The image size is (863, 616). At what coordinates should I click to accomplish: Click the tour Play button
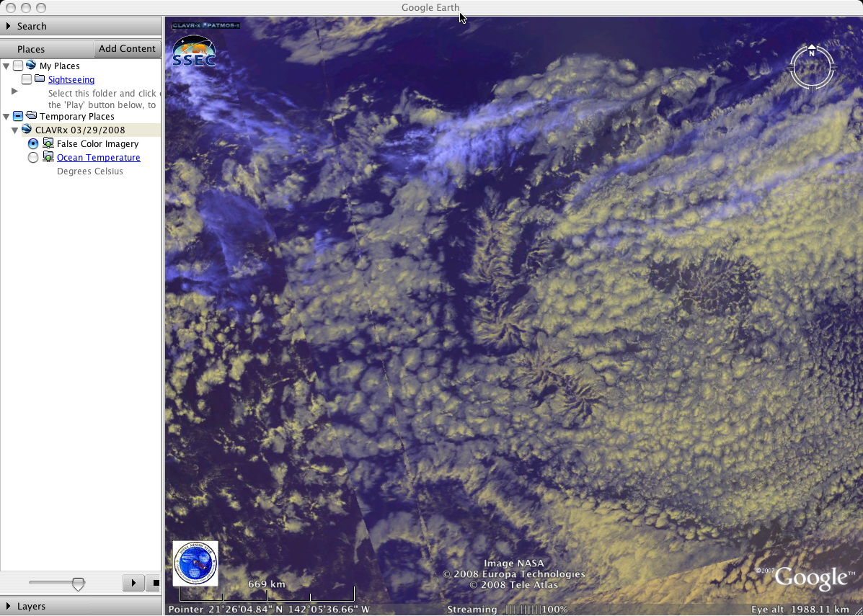click(133, 582)
